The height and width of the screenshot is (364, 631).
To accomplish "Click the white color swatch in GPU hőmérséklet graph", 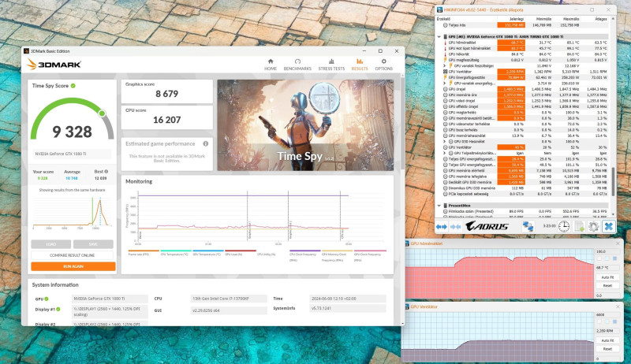I will pyautogui.click(x=599, y=258).
